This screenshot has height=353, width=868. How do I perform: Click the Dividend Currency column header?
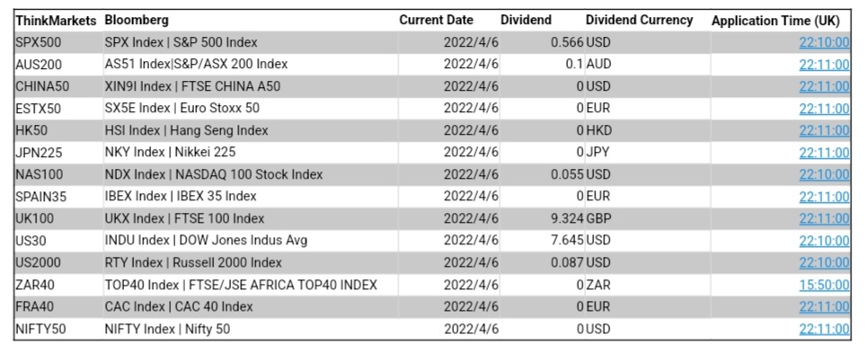coord(639,21)
